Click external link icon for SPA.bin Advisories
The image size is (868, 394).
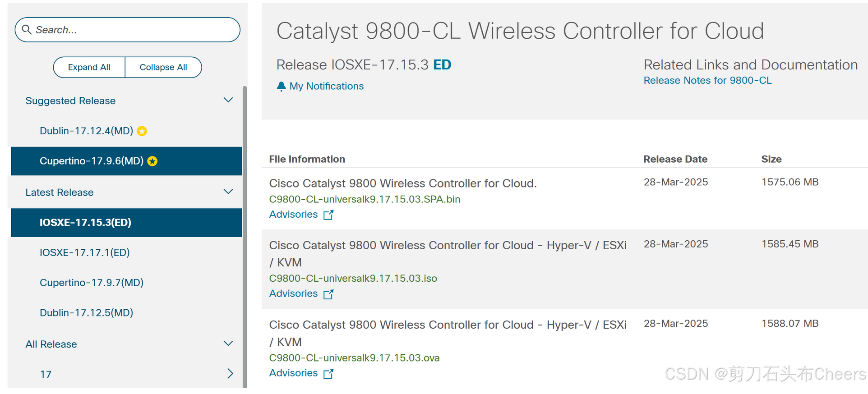click(328, 215)
